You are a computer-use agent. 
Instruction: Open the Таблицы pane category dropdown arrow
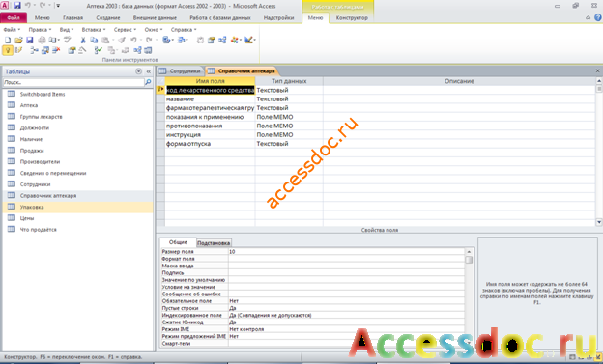point(138,71)
